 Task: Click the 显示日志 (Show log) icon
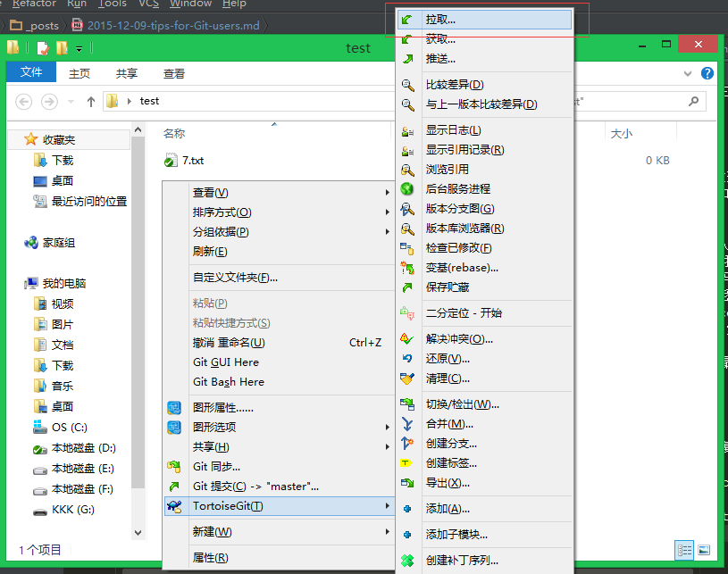[x=408, y=130]
